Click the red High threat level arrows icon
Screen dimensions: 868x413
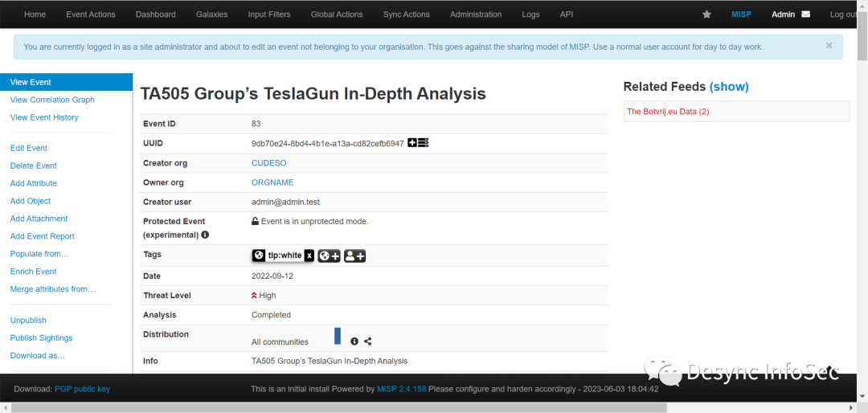[254, 296]
